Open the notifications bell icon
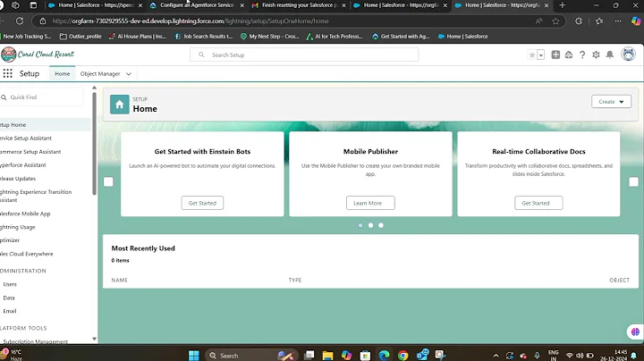 [x=610, y=55]
